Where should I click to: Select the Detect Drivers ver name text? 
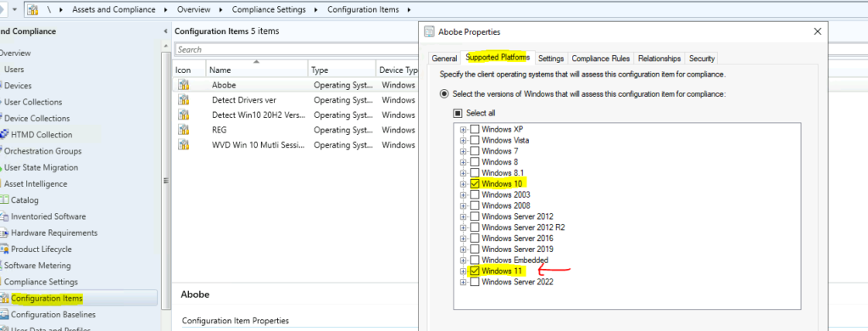pos(244,100)
